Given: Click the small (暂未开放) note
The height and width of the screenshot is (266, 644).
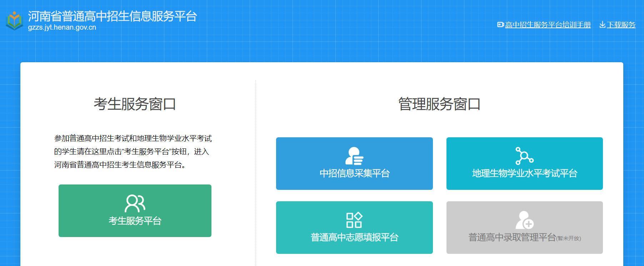Looking at the screenshot, I should tap(569, 238).
